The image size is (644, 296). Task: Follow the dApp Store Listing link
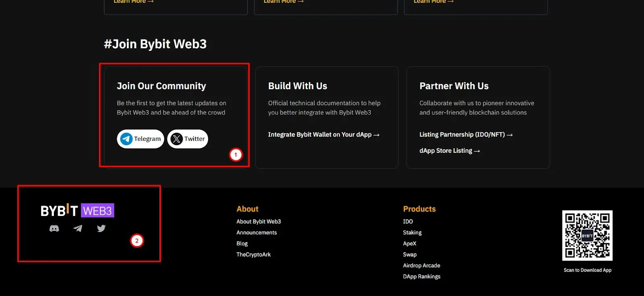coord(450,151)
